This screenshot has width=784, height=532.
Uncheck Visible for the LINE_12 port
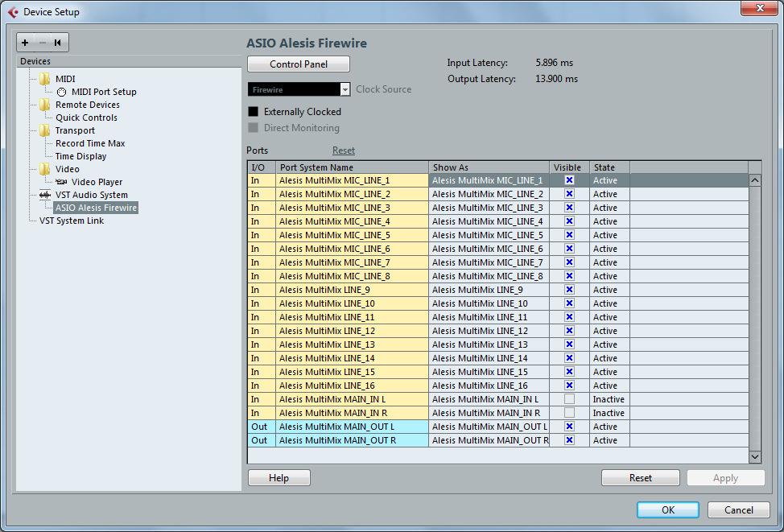click(x=569, y=331)
